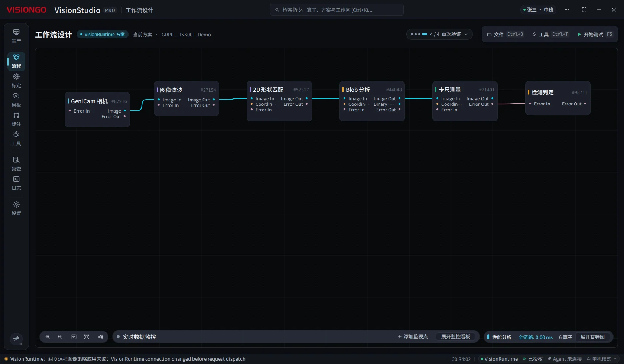
Task: Open the 4/4 单次验证 dropdown
Action: pos(439,34)
